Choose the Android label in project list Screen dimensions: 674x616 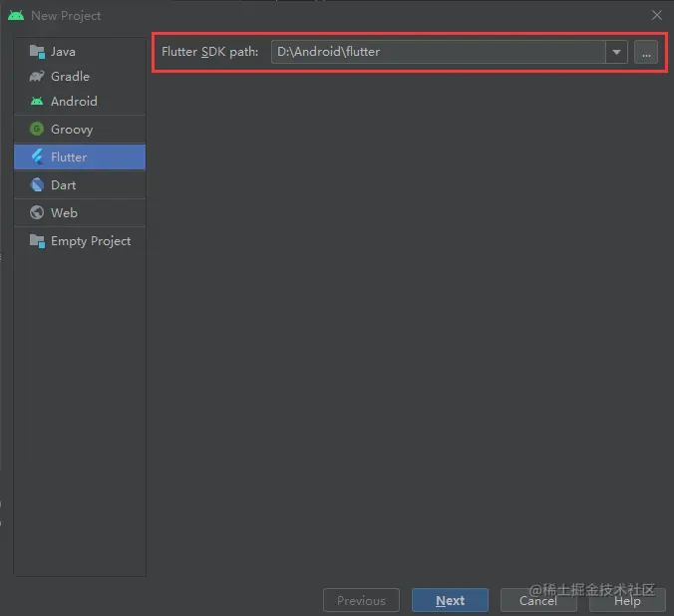click(x=74, y=102)
